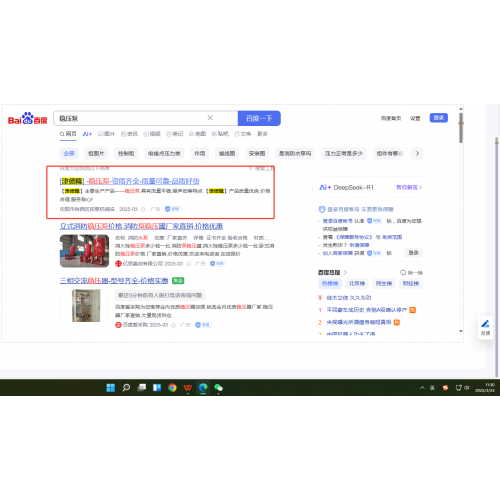Click the AI+ DeepSeek-R1 logo

(x=347, y=187)
